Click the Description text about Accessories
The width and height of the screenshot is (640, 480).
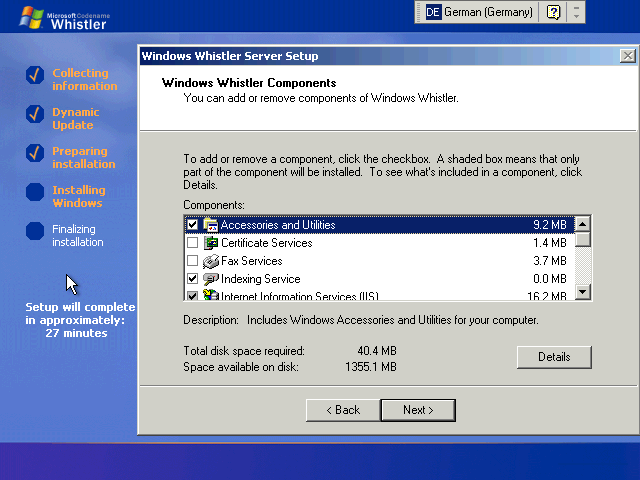point(392,320)
